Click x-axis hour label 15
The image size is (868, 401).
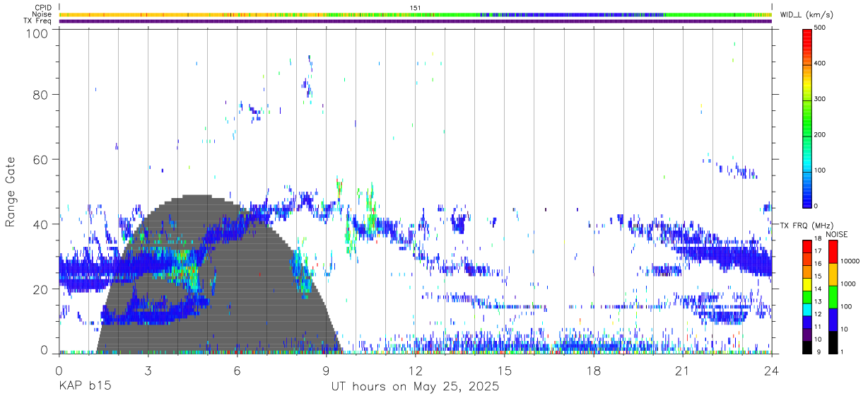[x=505, y=371]
